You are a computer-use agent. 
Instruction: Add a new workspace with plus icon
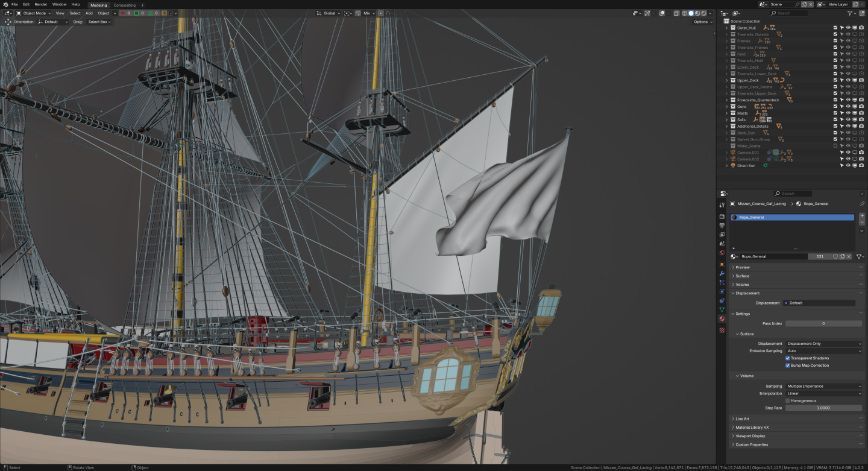coord(143,5)
